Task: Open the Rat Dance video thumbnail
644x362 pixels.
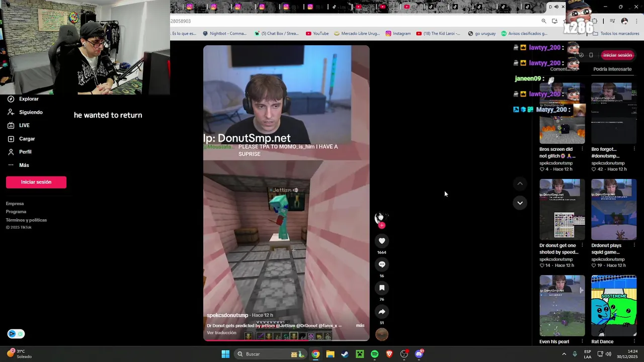Action: 614,306
